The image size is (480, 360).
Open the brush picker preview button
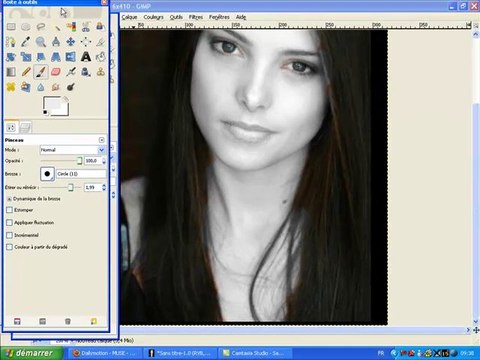47,174
